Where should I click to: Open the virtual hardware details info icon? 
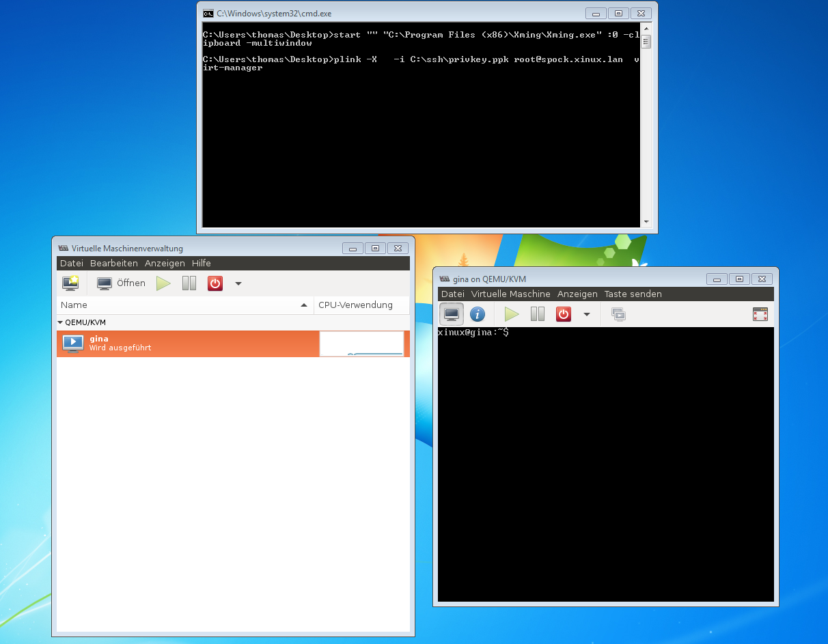pyautogui.click(x=478, y=314)
